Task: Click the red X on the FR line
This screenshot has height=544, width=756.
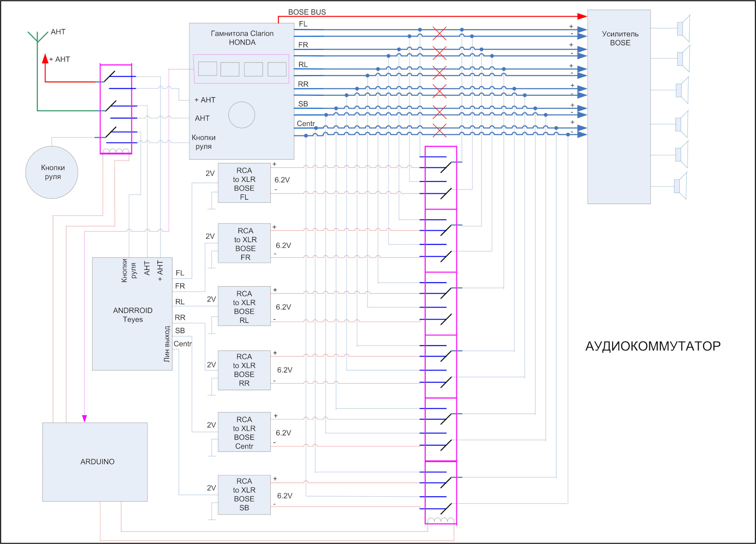Action: [439, 53]
